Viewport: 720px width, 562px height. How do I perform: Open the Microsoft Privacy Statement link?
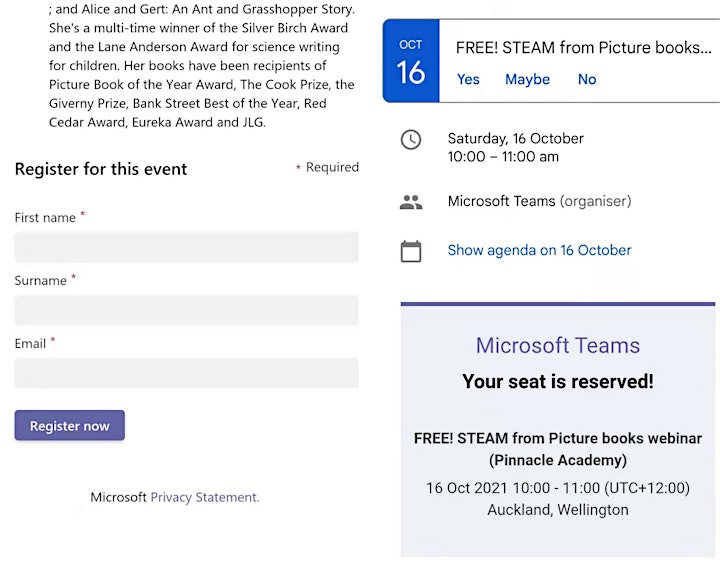click(205, 497)
